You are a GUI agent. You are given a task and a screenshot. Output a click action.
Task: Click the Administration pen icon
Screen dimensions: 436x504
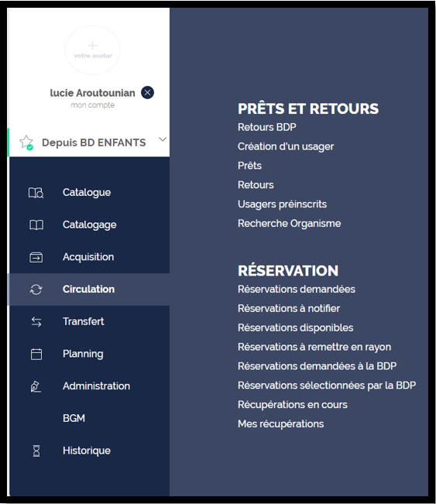[36, 386]
